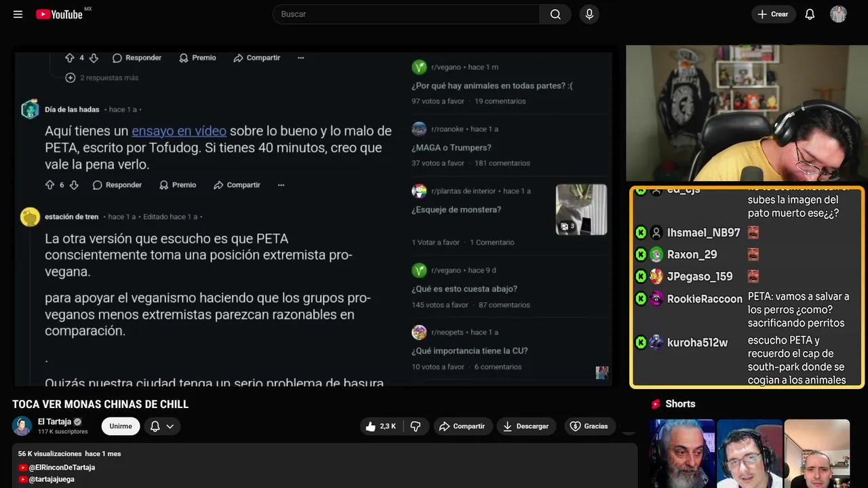This screenshot has height=488, width=868.
Task: Click the streamer webcam overlay
Action: [x=747, y=113]
